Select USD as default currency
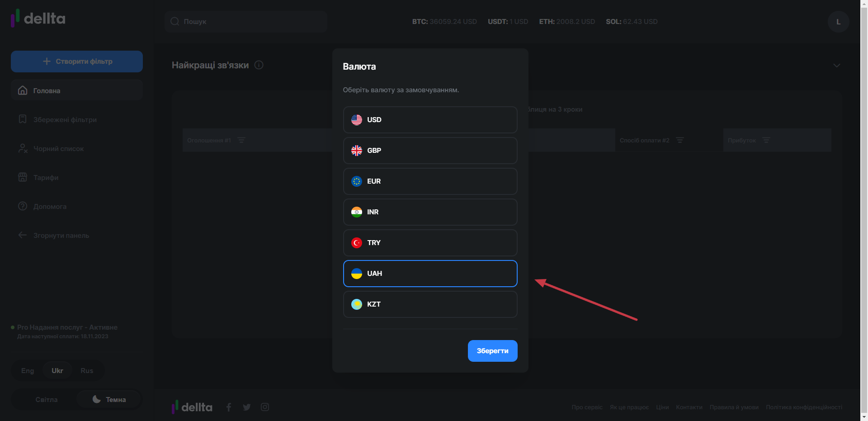This screenshot has width=868, height=421. (x=430, y=120)
